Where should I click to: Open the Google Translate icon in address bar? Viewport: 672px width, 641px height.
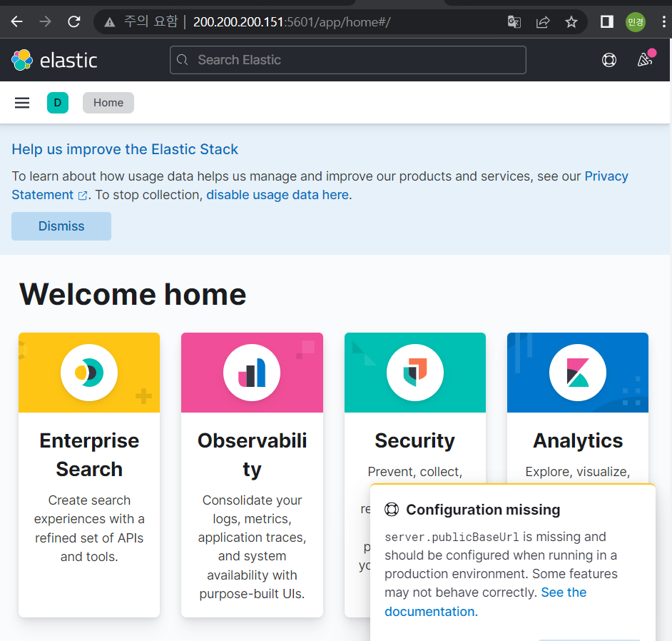[514, 21]
